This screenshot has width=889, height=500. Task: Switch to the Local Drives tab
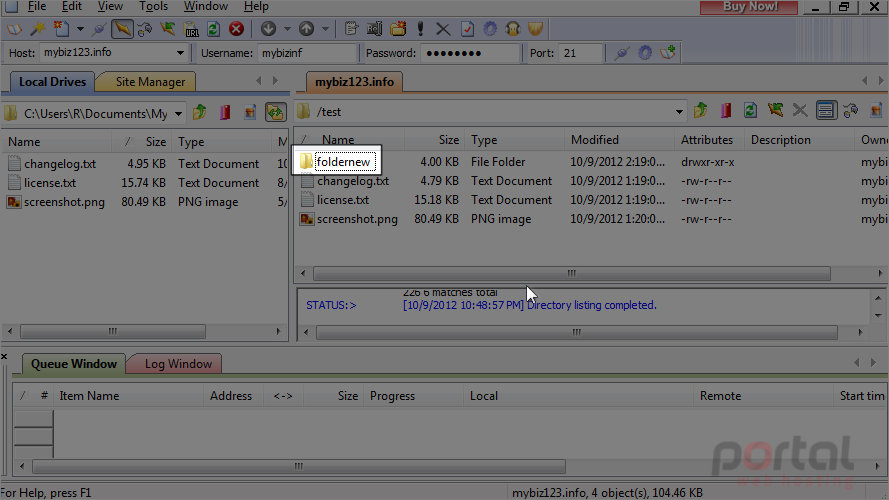pyautogui.click(x=52, y=82)
